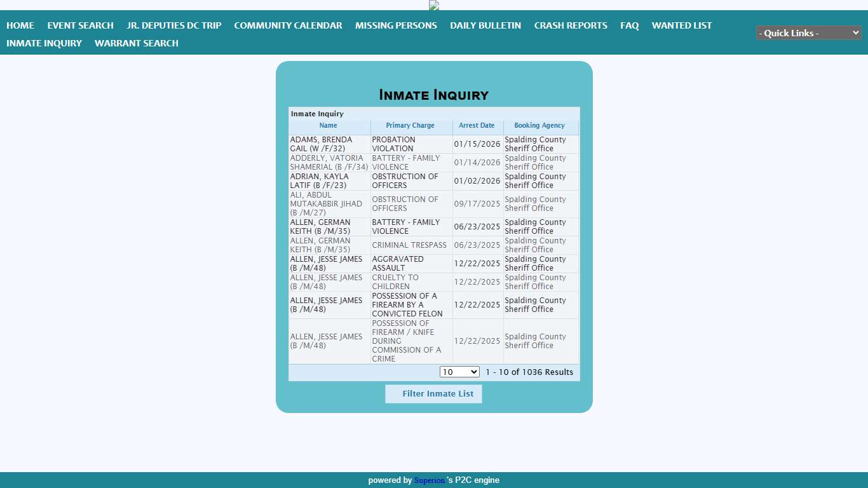The height and width of the screenshot is (488, 868).
Task: Sort by Primary Charge column header
Action: tap(410, 126)
